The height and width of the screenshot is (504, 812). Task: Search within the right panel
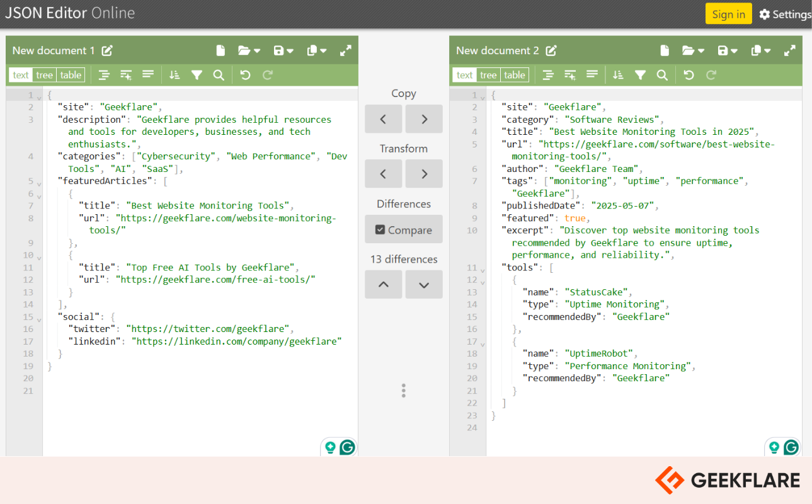662,75
